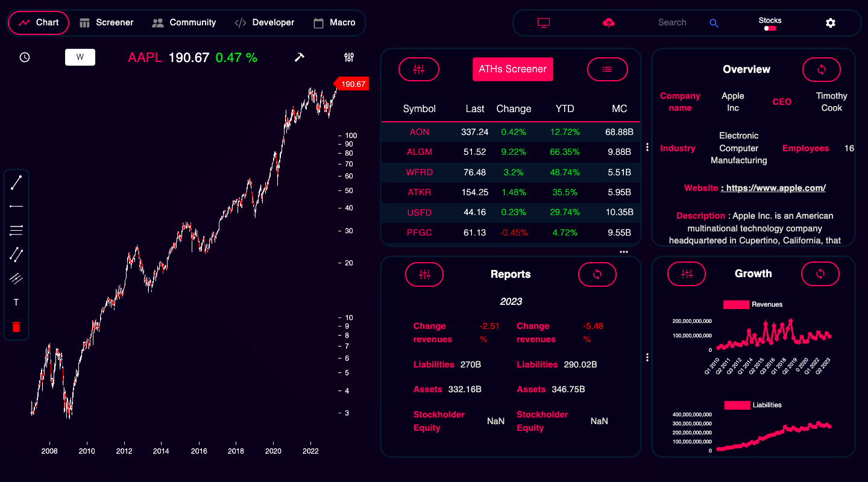868x482 pixels.
Task: Open Growth filter settings button
Action: (687, 274)
